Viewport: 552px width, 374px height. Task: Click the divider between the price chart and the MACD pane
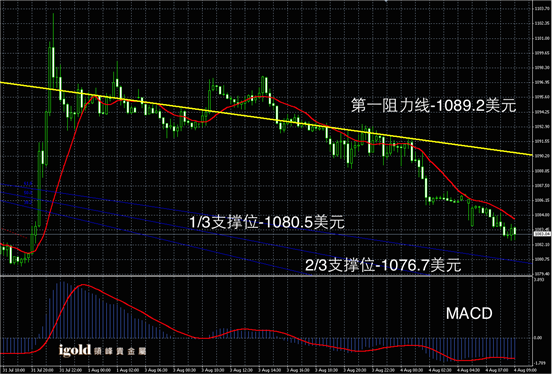[266, 276]
